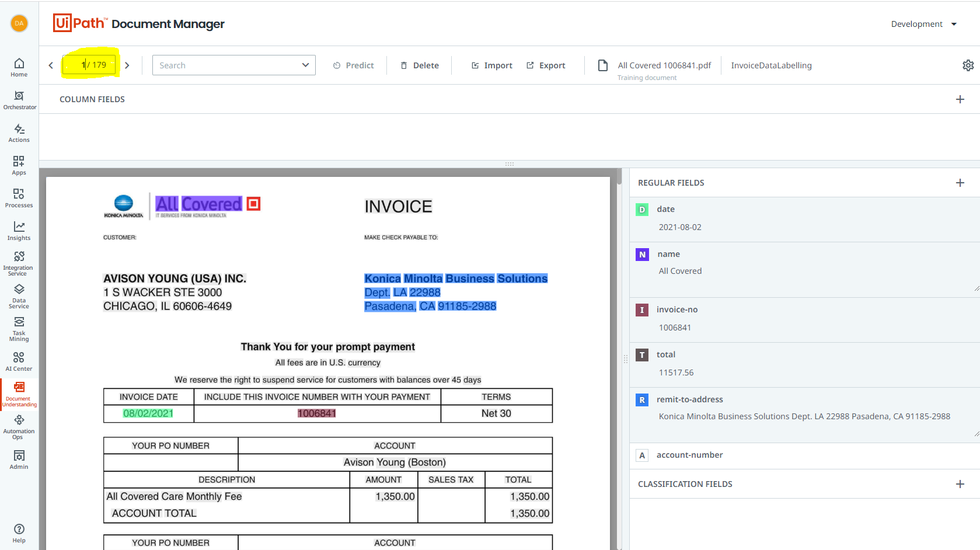
Task: Click the document file icon
Action: (603, 65)
